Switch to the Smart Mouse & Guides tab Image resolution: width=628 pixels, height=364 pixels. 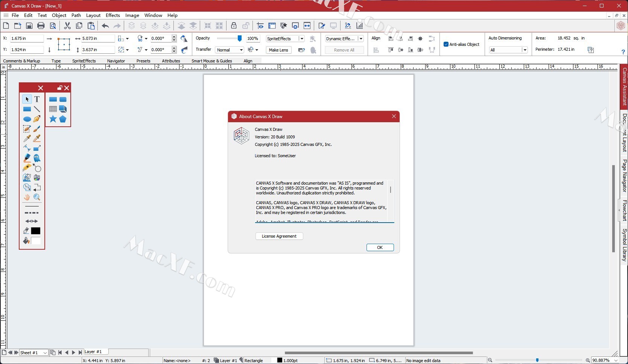tap(211, 61)
